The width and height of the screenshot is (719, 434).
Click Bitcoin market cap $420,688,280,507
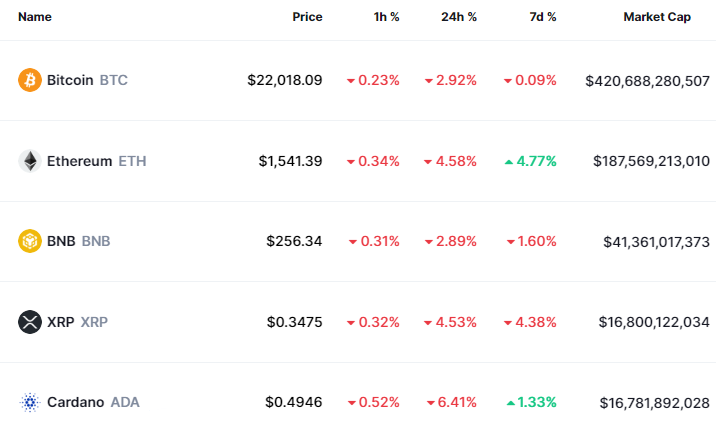coord(648,80)
